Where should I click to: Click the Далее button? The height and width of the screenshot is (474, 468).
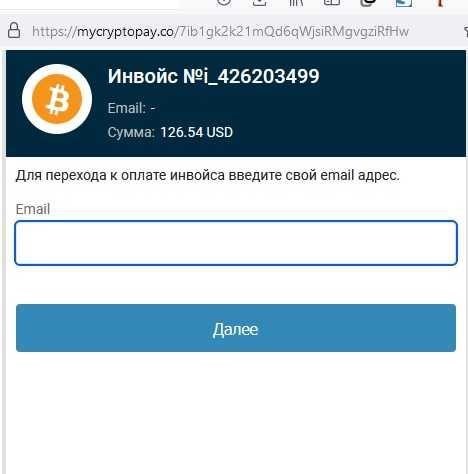(x=236, y=328)
